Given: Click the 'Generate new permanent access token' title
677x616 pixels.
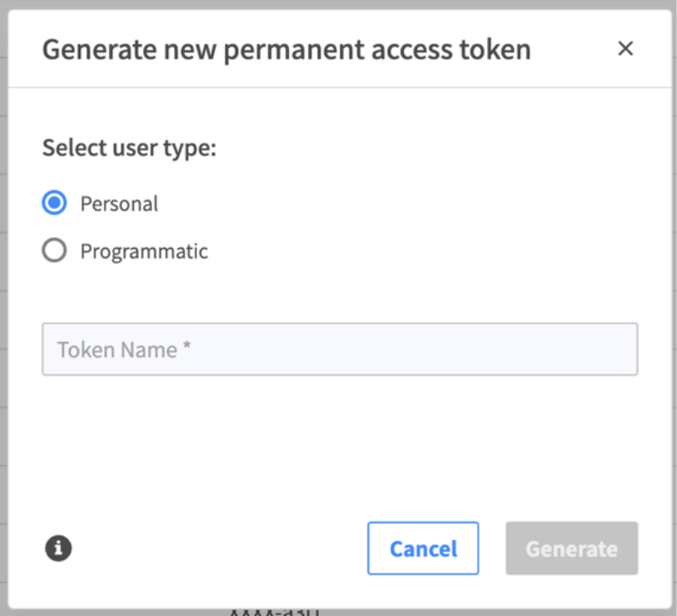Looking at the screenshot, I should click(x=286, y=49).
